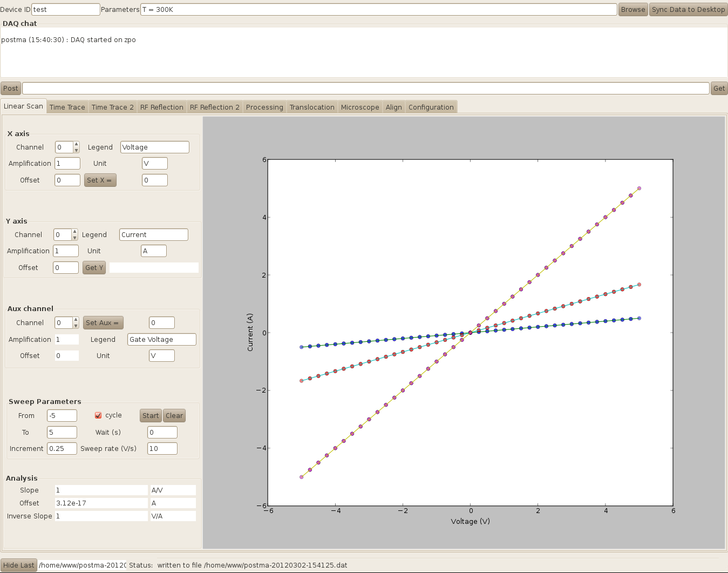Click the Browse button
Image resolution: width=728 pixels, height=573 pixels.
[632, 9]
